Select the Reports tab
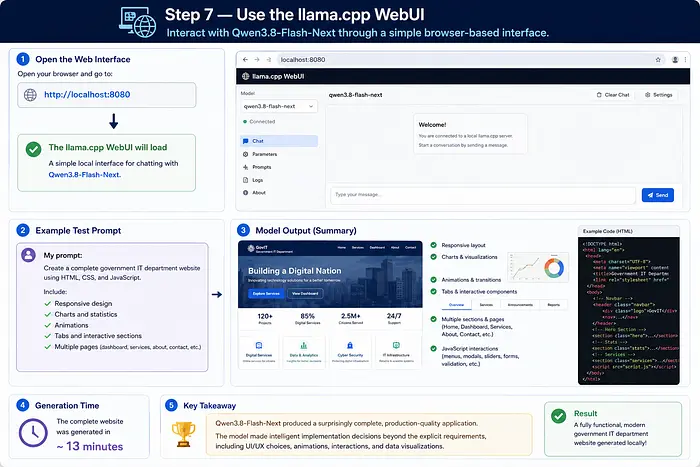Image resolution: width=700 pixels, height=467 pixels. (554, 304)
